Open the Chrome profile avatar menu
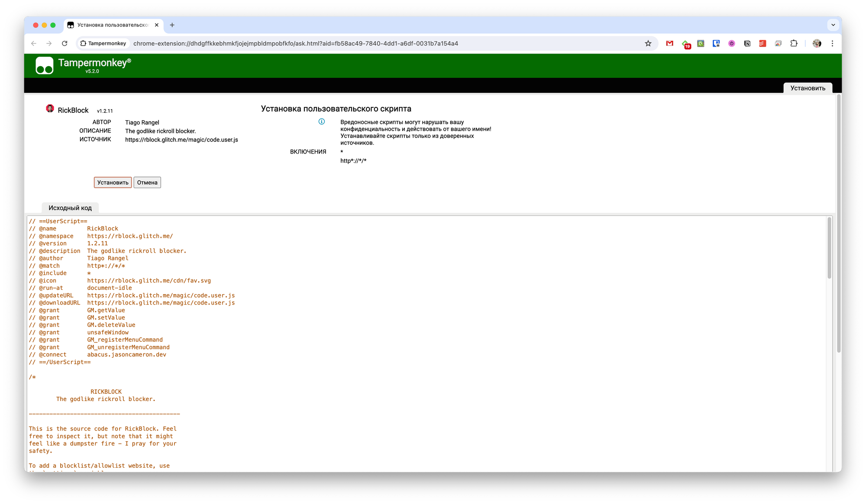Screen dimensions: 866x504 817,43
